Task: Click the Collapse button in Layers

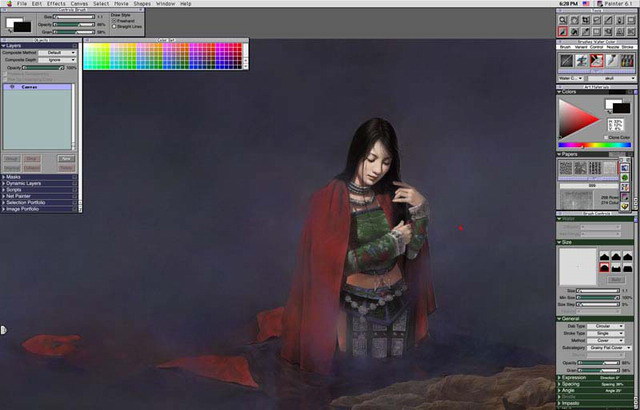Action: coord(31,168)
